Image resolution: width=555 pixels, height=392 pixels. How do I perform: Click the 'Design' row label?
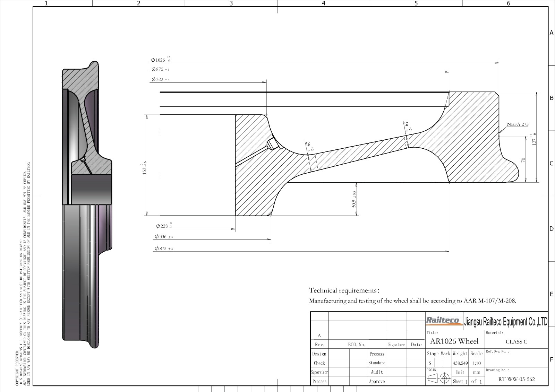click(x=319, y=354)
